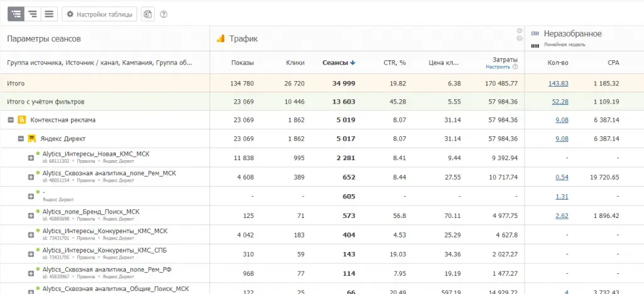
Task: Click the Параметры сеансов header
Action: coord(44,38)
